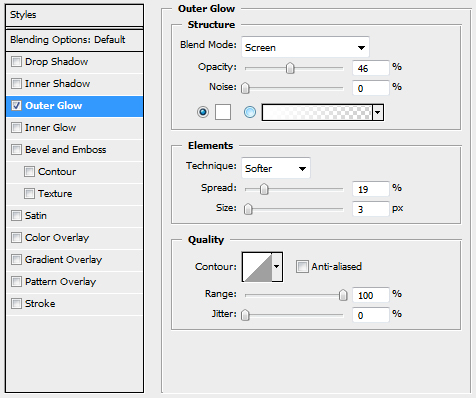Click the white glow color swatch
The image size is (476, 398).
tap(223, 112)
